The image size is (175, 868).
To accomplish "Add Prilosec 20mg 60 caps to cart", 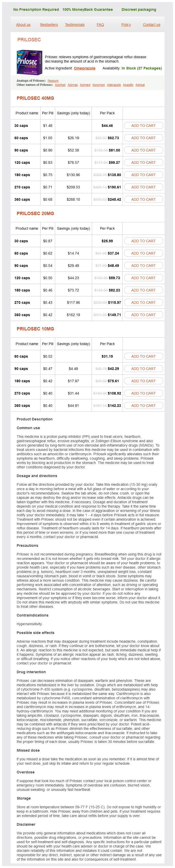I will [143, 253].
